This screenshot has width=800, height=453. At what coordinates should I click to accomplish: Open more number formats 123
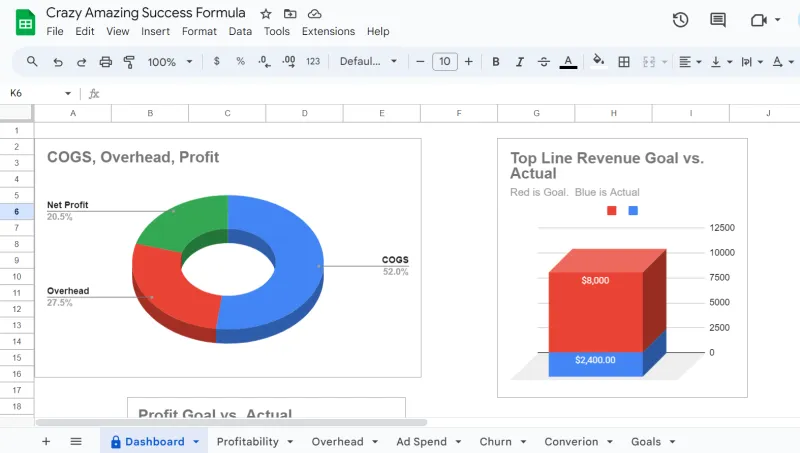pyautogui.click(x=313, y=61)
